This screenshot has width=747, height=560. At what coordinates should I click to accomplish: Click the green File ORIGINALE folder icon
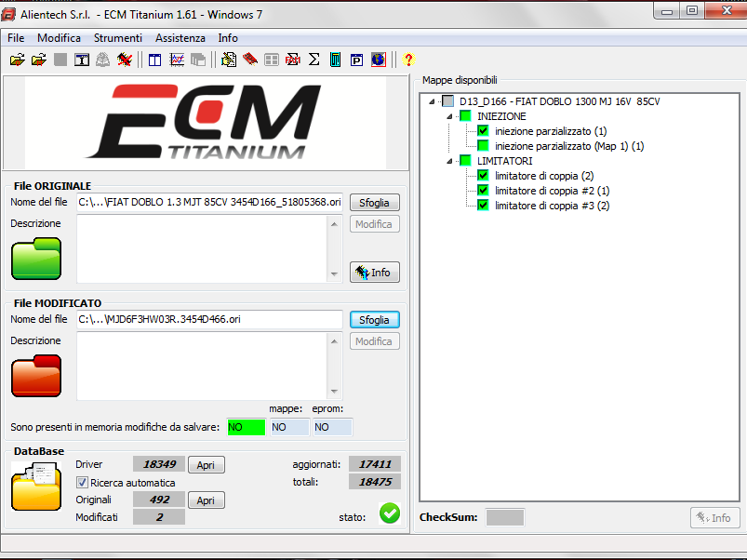(36, 259)
